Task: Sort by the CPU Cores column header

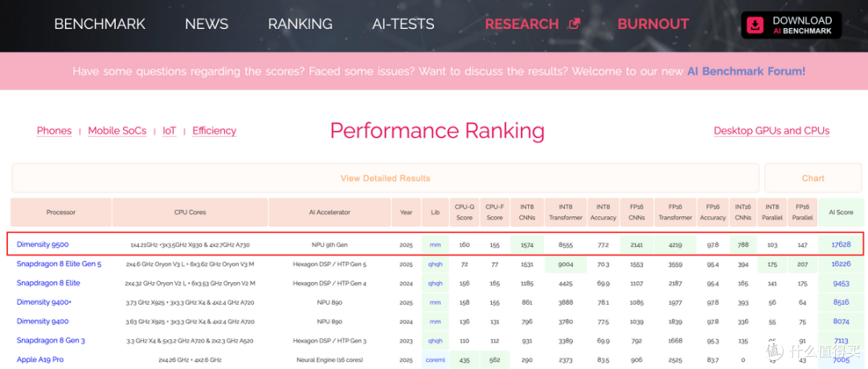Action: tap(190, 212)
